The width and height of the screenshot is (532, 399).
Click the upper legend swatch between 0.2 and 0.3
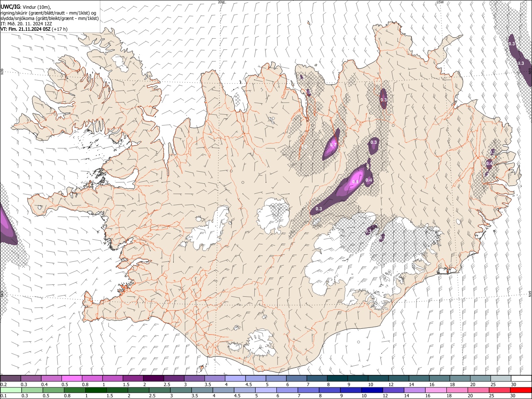click(x=10, y=379)
